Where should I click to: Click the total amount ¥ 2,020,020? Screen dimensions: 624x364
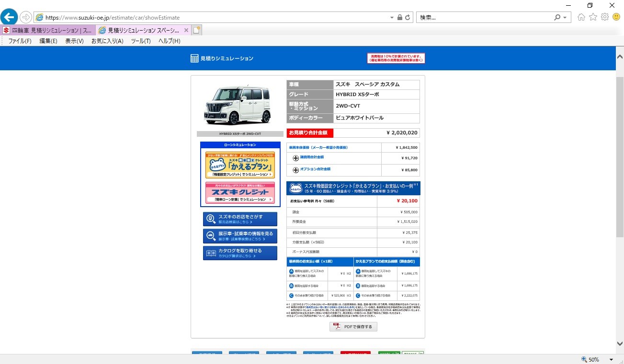[x=402, y=133]
